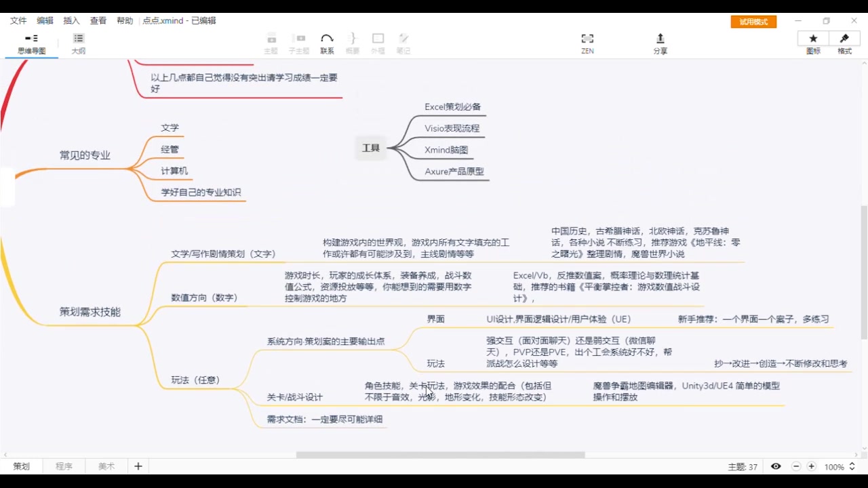
Task: Add a new sheet with the plus icon
Action: tap(138, 466)
